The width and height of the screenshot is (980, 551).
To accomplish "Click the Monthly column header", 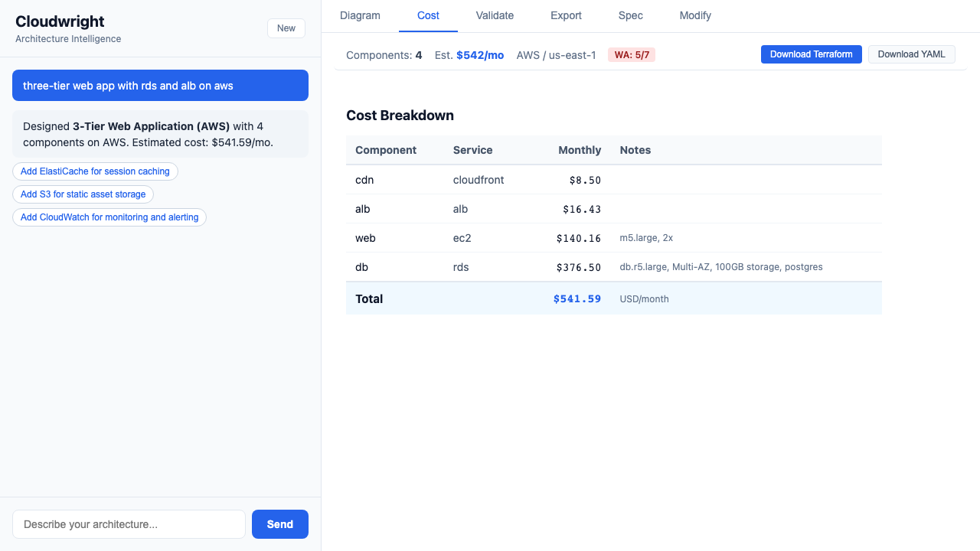I will [x=580, y=150].
